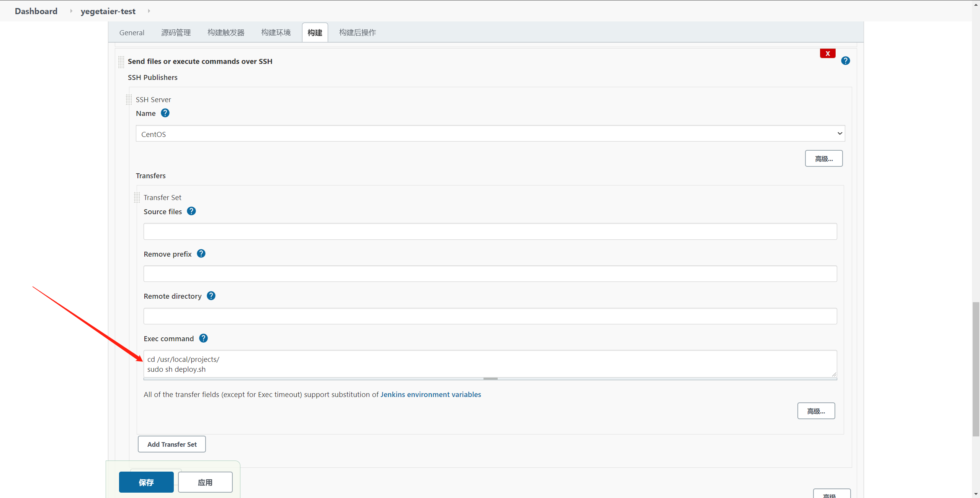The height and width of the screenshot is (498, 980).
Task: Click help icon next to Name label
Action: [x=165, y=113]
